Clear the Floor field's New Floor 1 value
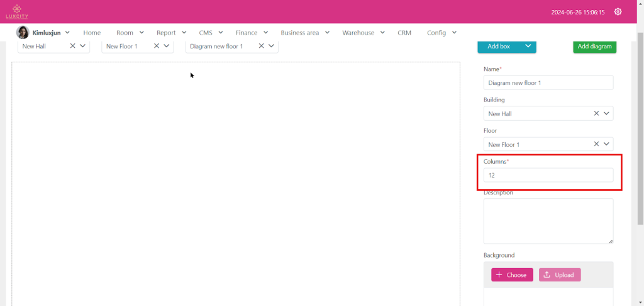Viewport: 644px width, 306px height. 596,144
